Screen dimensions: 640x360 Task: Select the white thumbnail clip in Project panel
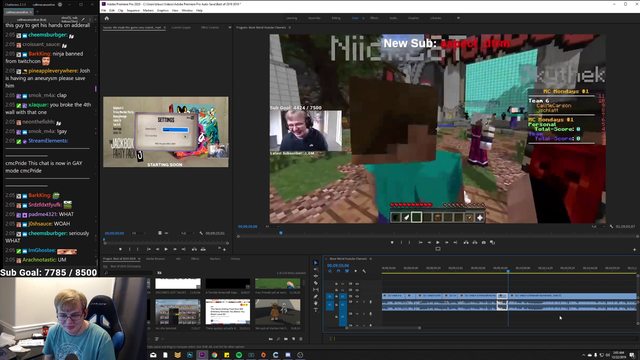click(x=178, y=284)
